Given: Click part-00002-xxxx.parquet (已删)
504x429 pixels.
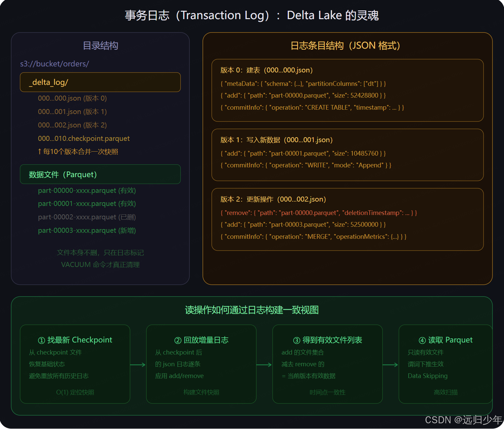Looking at the screenshot, I should tap(87, 217).
